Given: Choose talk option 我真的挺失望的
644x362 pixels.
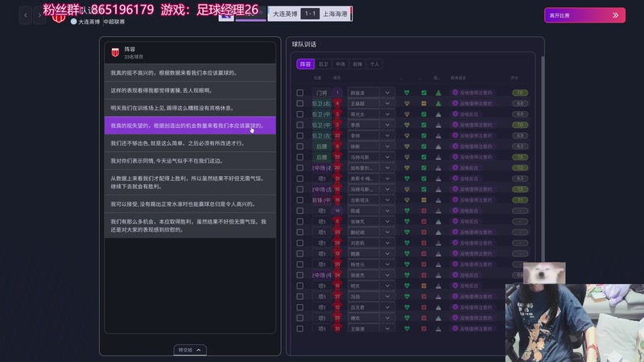Looking at the screenshot, I should click(190, 125).
